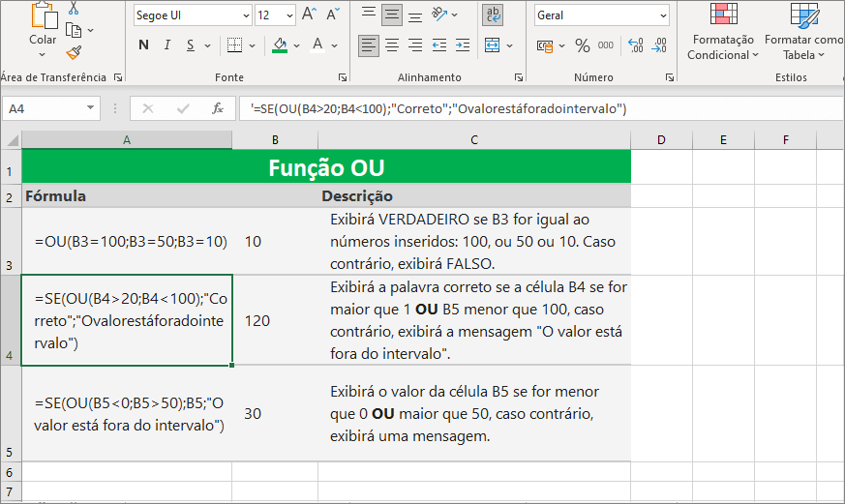The image size is (845, 504).
Task: Apply the green fill color bucket
Action: [x=280, y=45]
